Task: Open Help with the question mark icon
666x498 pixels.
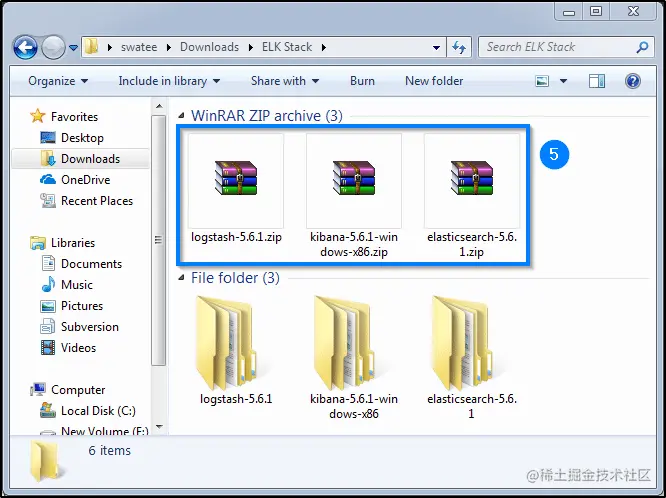Action: (x=632, y=81)
